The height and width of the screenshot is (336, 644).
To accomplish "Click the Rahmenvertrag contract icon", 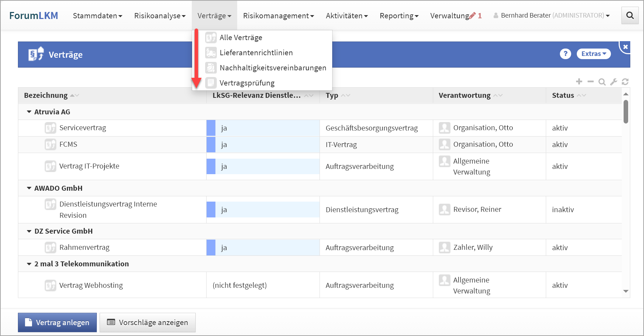I will (50, 247).
